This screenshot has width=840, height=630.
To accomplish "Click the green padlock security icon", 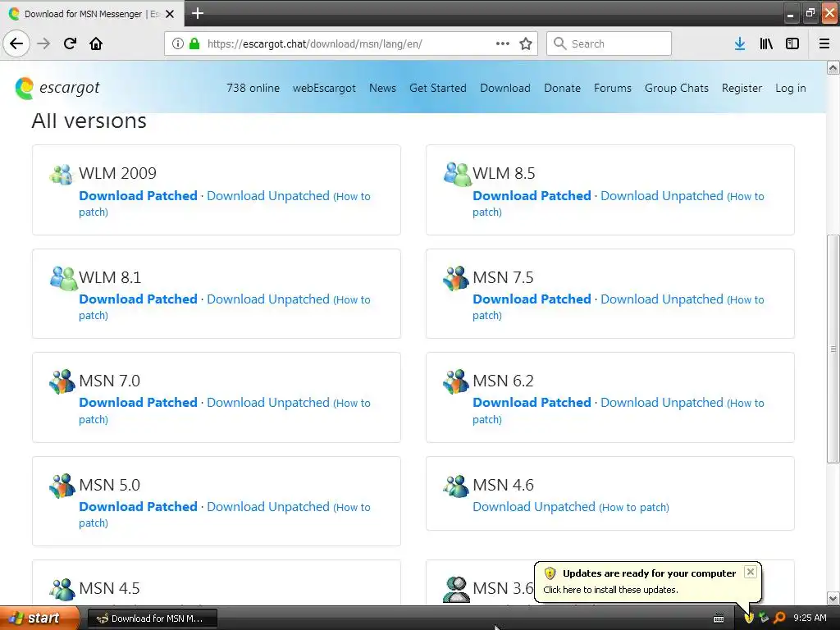I will coord(194,43).
